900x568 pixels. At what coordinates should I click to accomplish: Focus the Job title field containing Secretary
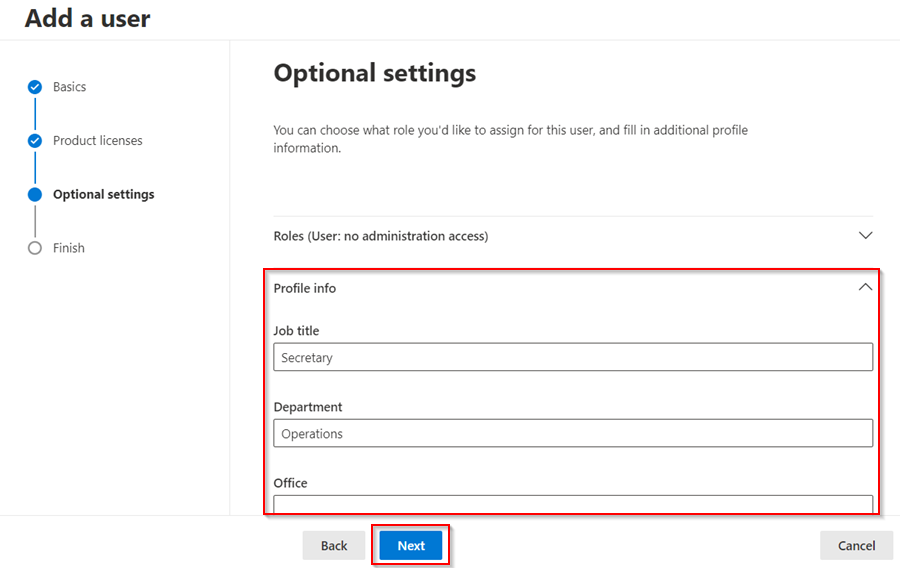573,357
